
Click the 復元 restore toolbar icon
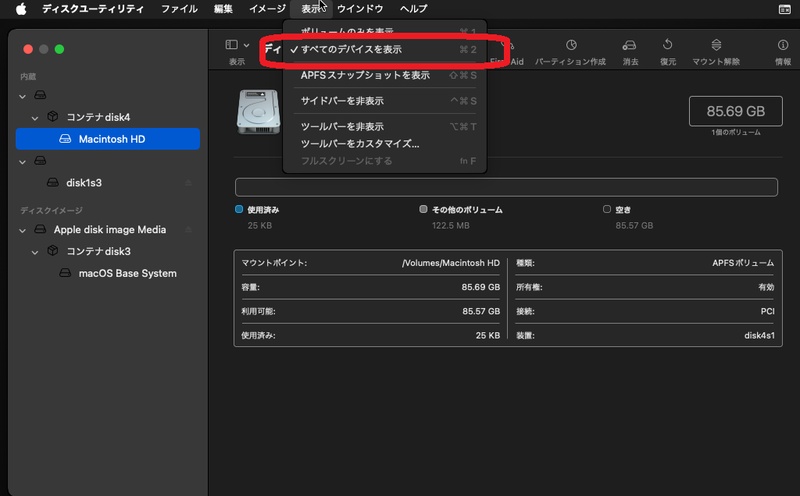[667, 45]
